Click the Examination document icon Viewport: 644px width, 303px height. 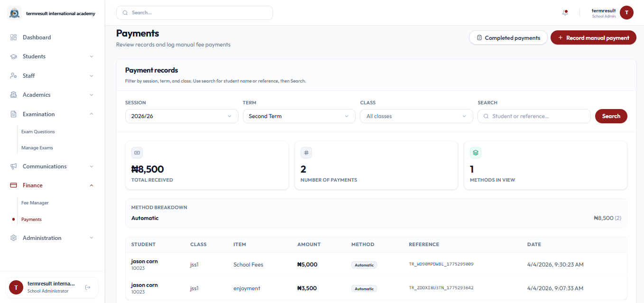(14, 114)
